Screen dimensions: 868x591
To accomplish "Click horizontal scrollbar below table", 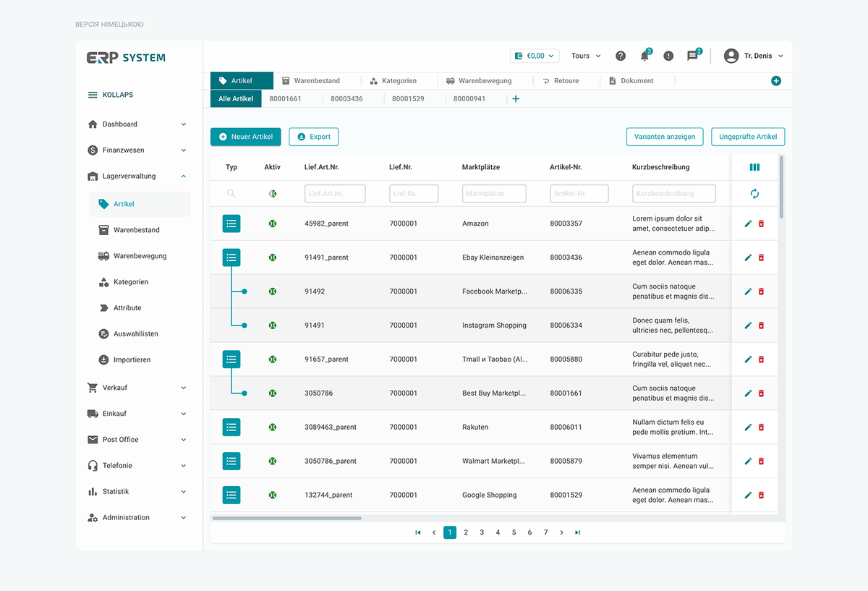I will 287,518.
